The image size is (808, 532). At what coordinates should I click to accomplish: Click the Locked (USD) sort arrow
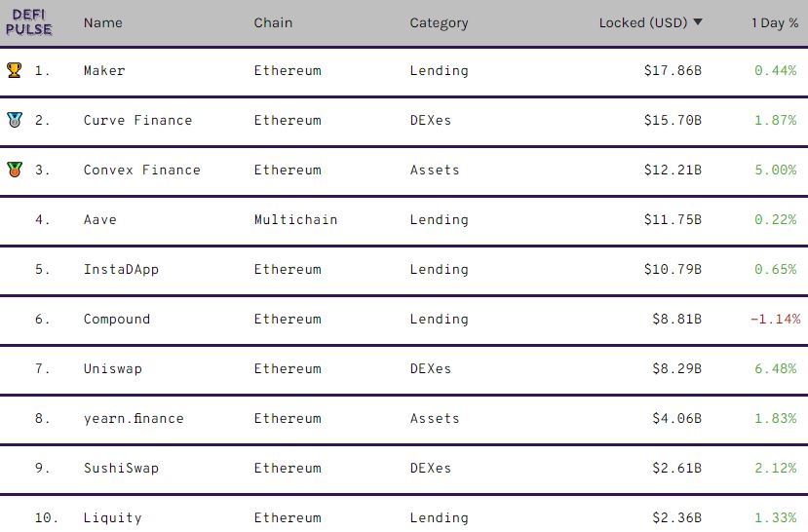(698, 22)
